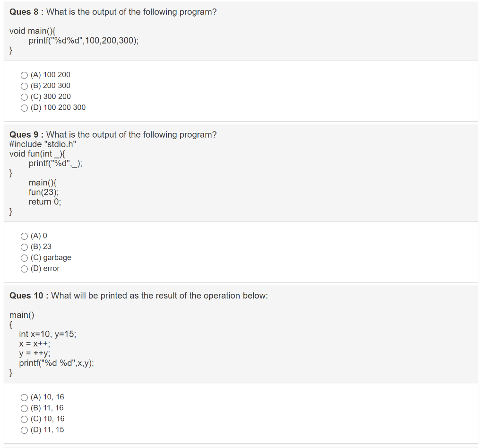Select option (D) 100 200 300 in Ques 8

point(24,107)
